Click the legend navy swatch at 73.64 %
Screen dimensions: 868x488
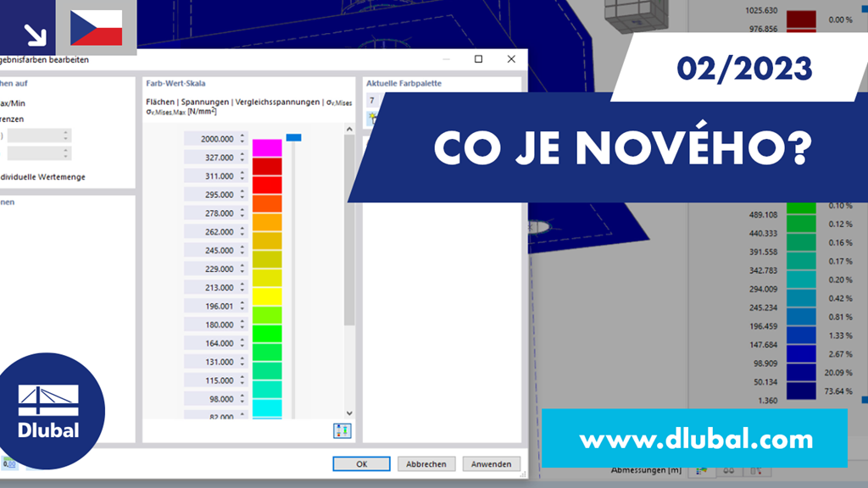(x=801, y=391)
